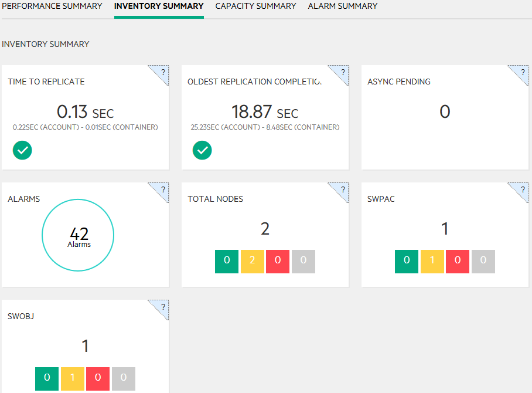Viewport: 532px width, 393px height.
Task: Click green checkmark under Oldest Replication Completion
Action: [202, 150]
